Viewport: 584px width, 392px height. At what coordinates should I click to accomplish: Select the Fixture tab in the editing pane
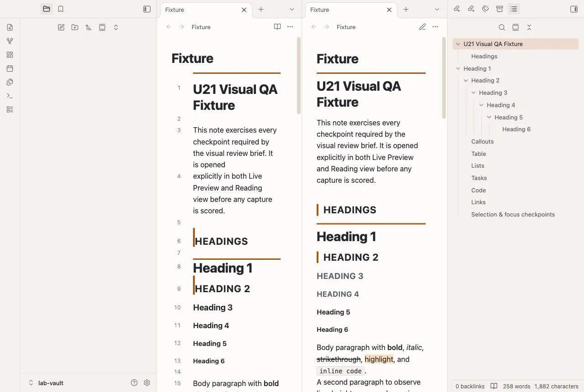pyautogui.click(x=206, y=10)
